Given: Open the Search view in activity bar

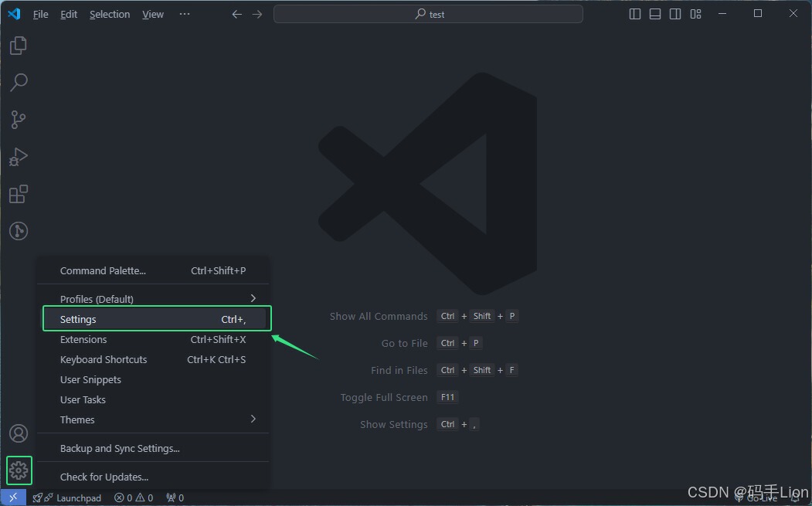Looking at the screenshot, I should [x=19, y=83].
